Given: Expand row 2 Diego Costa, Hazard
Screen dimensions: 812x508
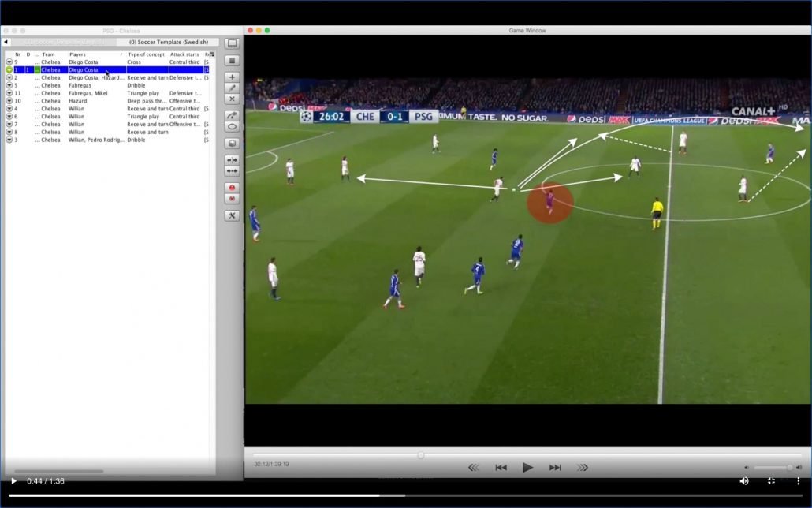Looking at the screenshot, I should pyautogui.click(x=9, y=77).
